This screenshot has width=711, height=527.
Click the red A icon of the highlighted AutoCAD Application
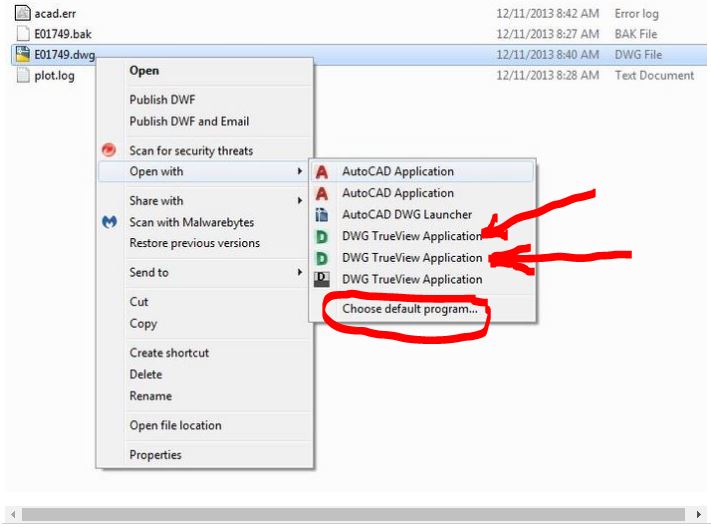point(321,171)
